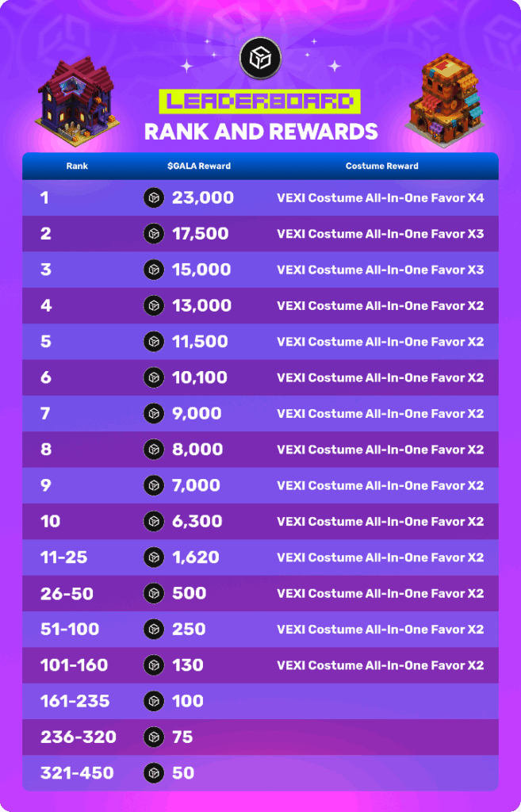
Task: Click the GALA coin icon beside 17,500
Action: [154, 234]
